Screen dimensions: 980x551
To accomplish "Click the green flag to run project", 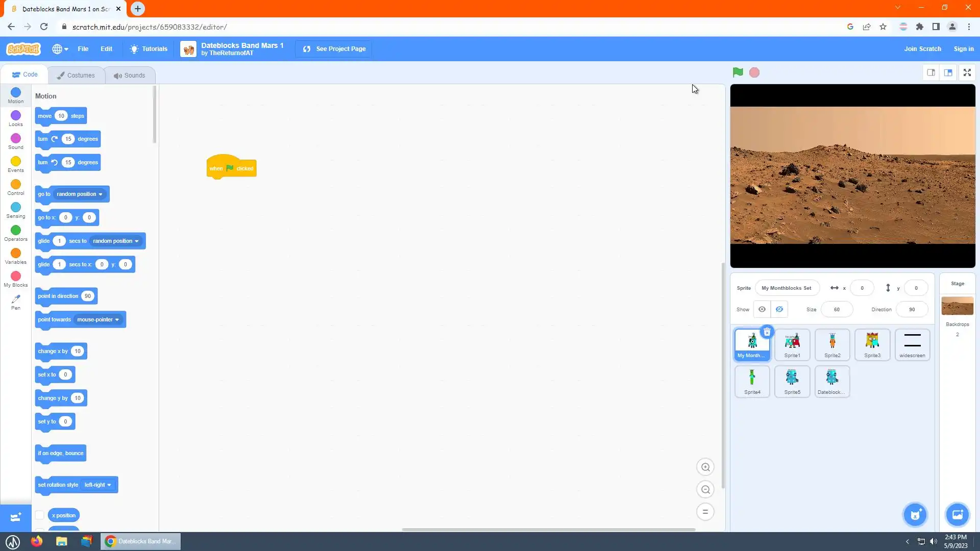I will click(x=738, y=72).
